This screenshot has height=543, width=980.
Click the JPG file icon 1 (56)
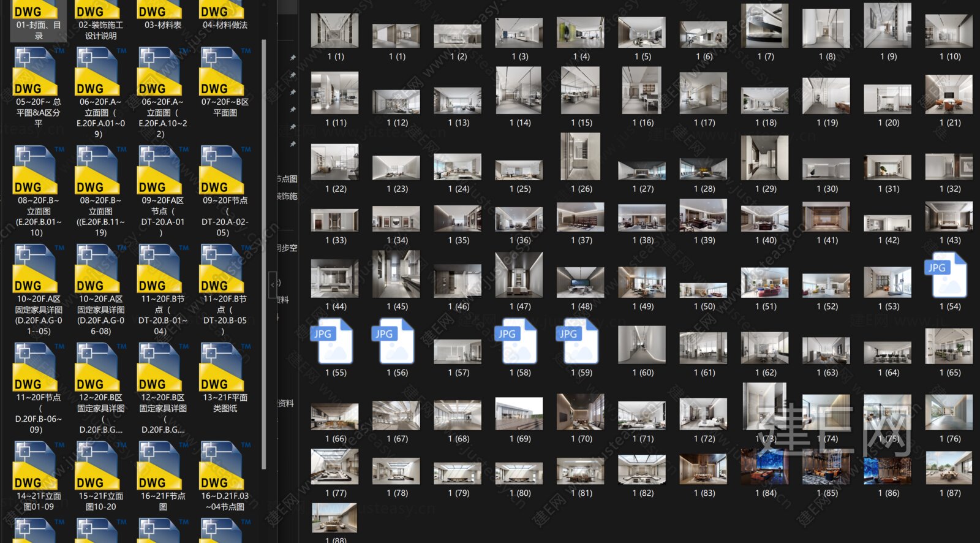393,341
